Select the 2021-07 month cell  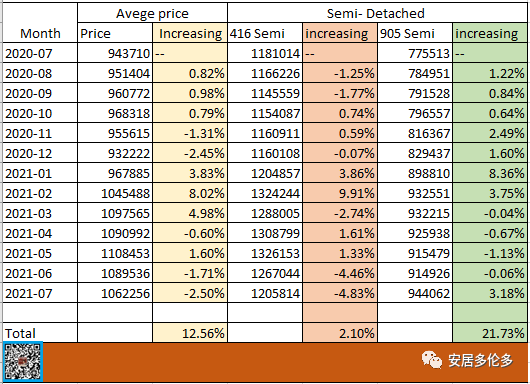[40, 293]
